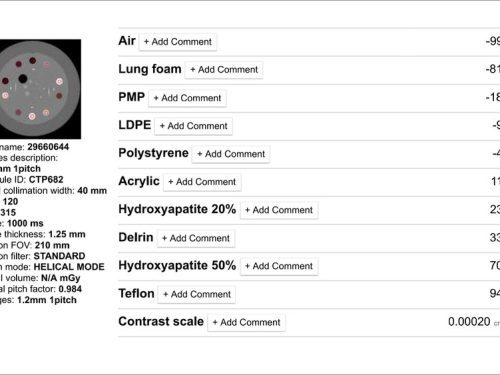Add a comment to the Teflon row
500x375 pixels.
click(x=197, y=294)
